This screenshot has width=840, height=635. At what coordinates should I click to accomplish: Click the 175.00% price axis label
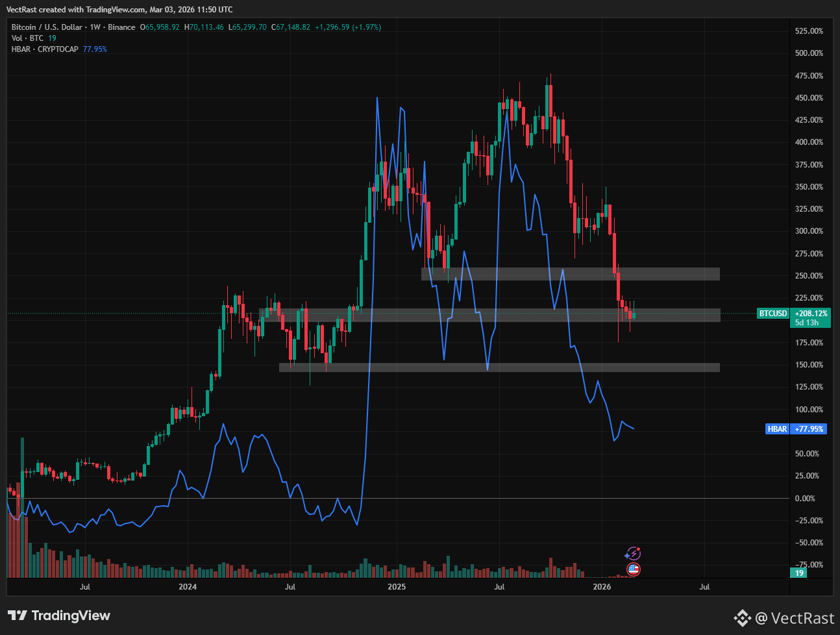pos(809,343)
